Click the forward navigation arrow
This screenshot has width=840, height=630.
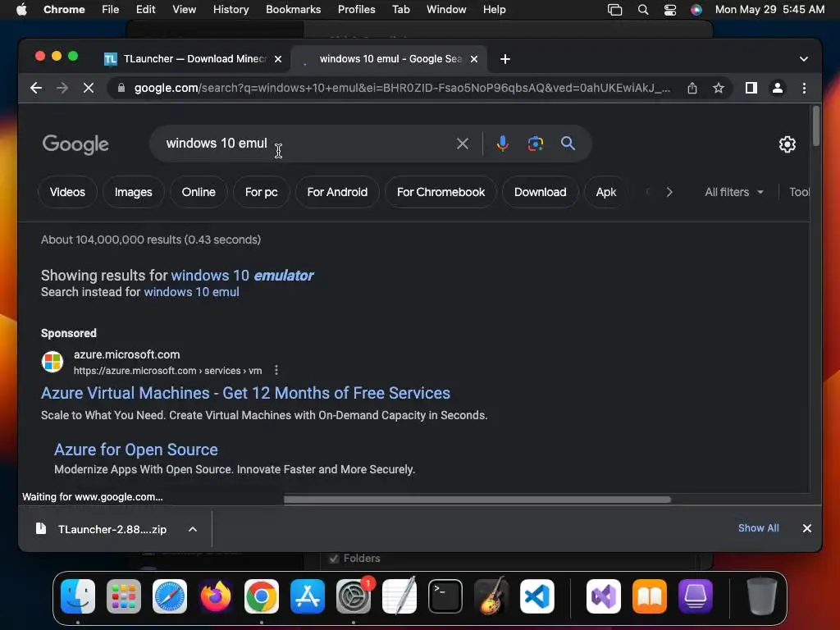pyautogui.click(x=62, y=88)
